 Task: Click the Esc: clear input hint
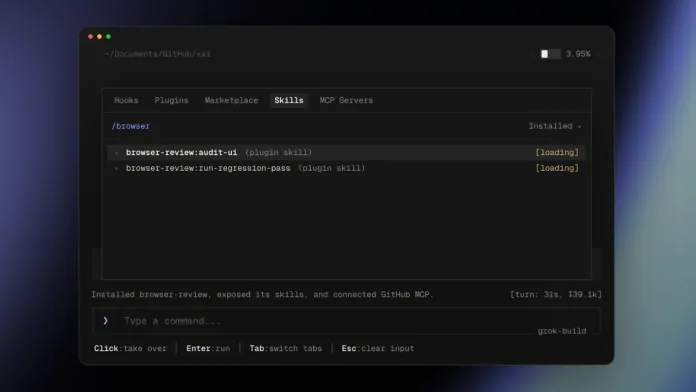click(x=378, y=348)
